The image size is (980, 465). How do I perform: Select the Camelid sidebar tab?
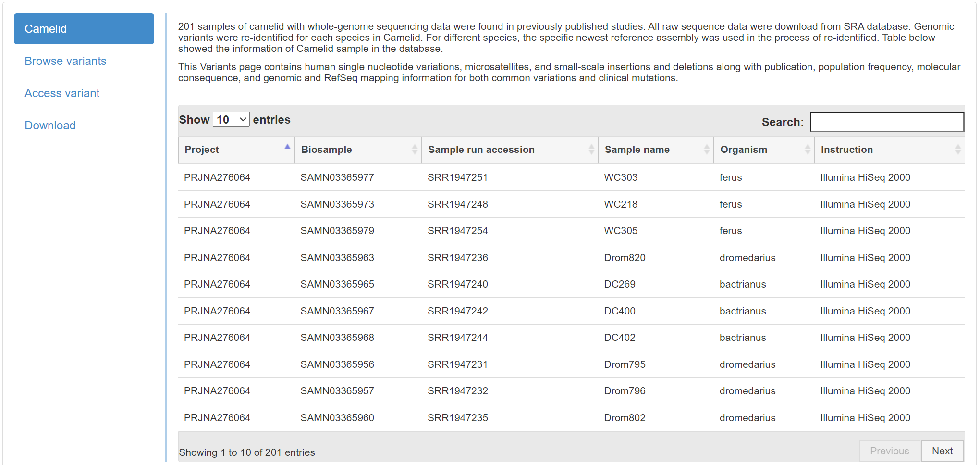pos(84,29)
